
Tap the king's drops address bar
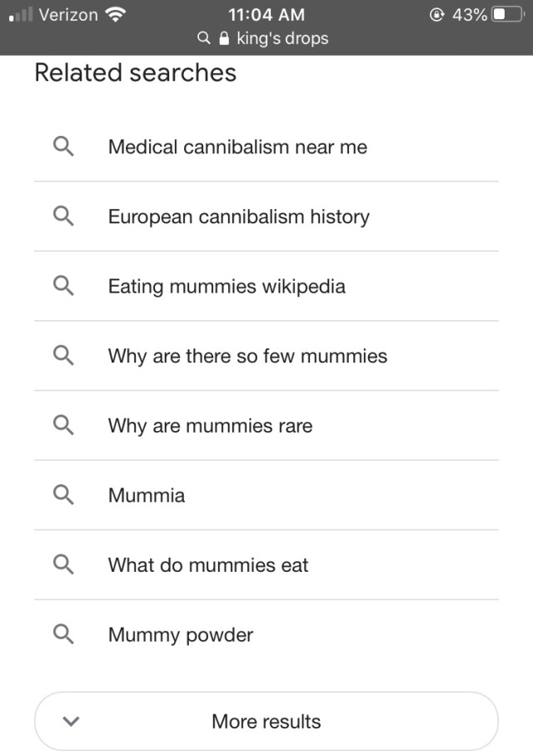click(264, 38)
